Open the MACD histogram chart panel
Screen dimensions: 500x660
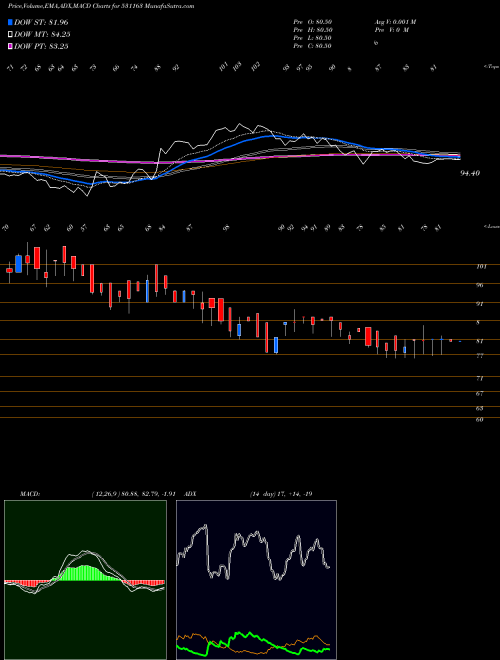click(85, 580)
